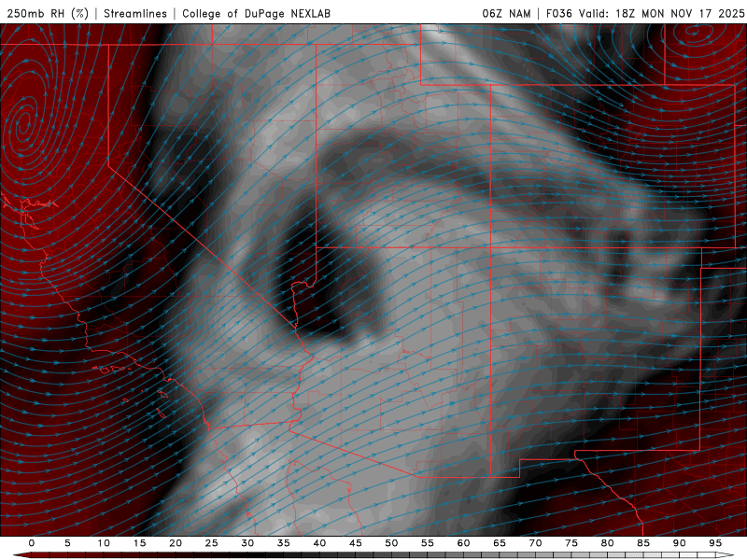Click "College of DuPage NEXLAB" header text
Image resolution: width=747 pixels, height=560 pixels.
[x=256, y=13]
